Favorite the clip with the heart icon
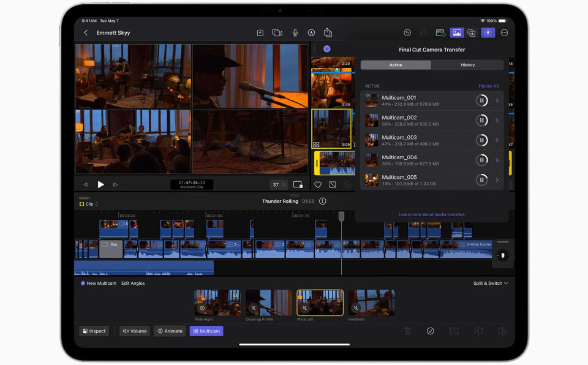This screenshot has width=588, height=365. 318,184
